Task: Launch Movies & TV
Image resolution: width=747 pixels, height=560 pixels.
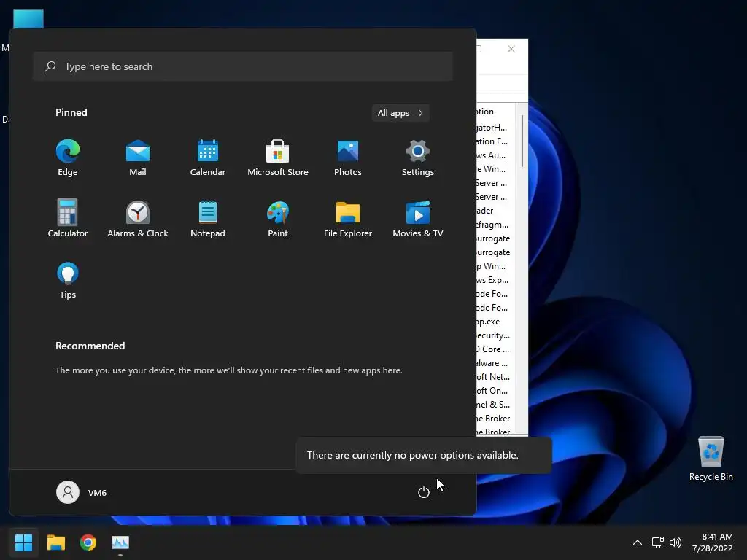Action: click(418, 219)
